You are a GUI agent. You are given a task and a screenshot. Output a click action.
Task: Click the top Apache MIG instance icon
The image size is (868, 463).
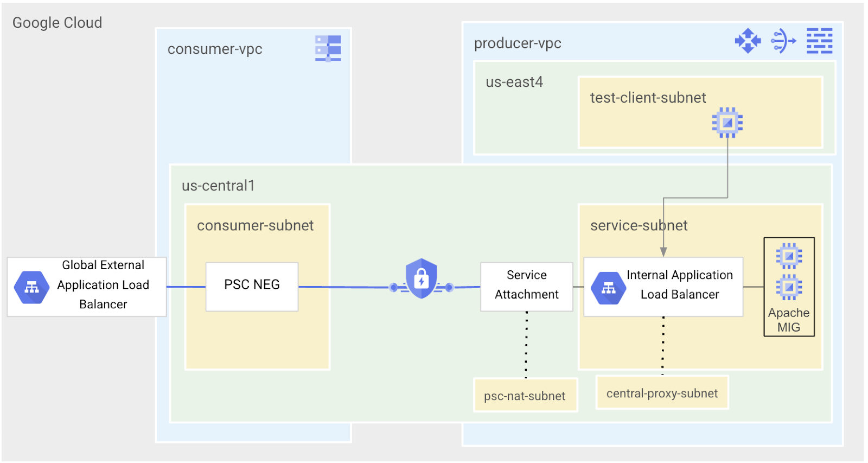point(789,256)
